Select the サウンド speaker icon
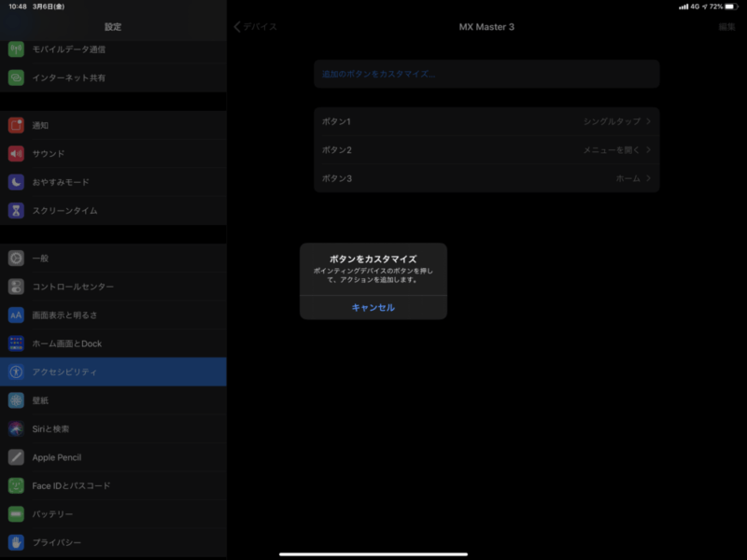 pos(16,153)
